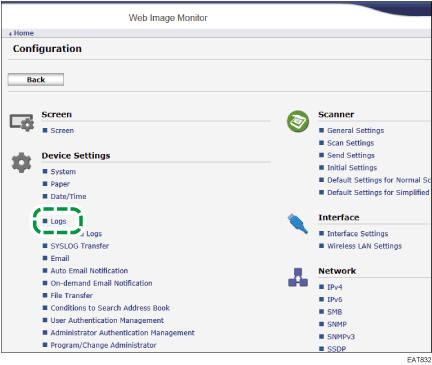Image resolution: width=432 pixels, height=365 pixels.
Task: Click the green Scanner icon
Action: [x=298, y=121]
